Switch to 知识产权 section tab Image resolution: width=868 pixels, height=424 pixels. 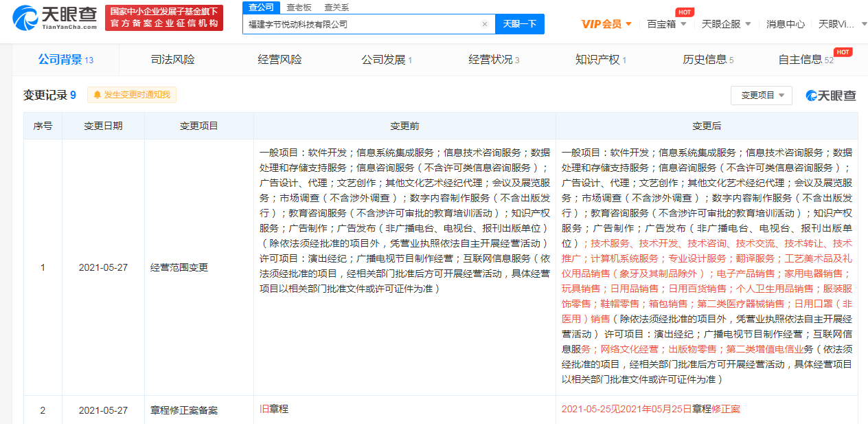pyautogui.click(x=601, y=60)
